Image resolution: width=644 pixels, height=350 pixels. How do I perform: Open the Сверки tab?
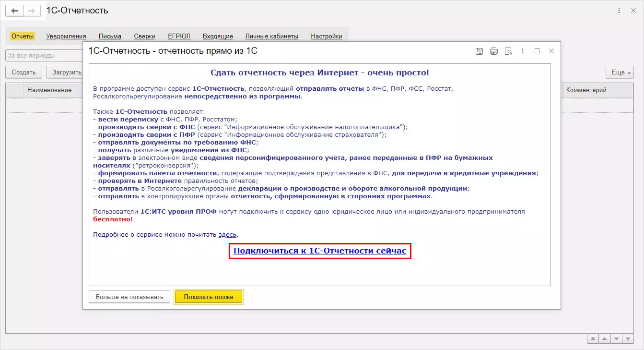tap(144, 36)
